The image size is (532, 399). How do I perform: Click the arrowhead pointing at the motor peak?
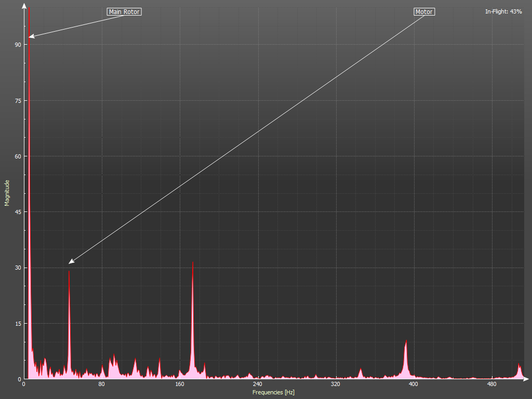(x=71, y=261)
